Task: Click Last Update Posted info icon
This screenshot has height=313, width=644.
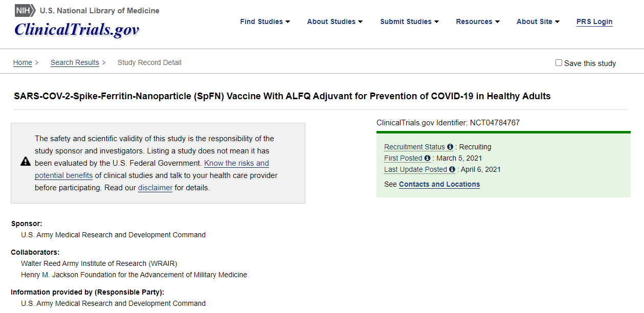Action: [452, 170]
